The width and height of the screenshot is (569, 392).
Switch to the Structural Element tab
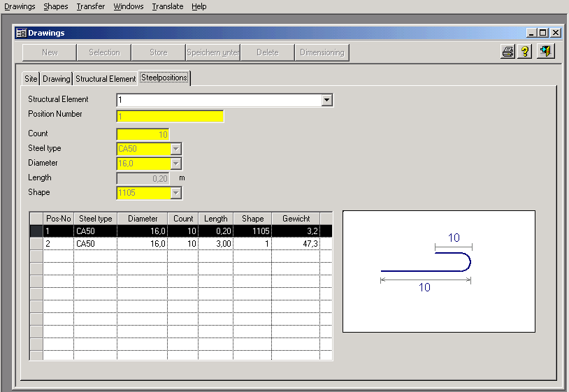click(x=106, y=79)
